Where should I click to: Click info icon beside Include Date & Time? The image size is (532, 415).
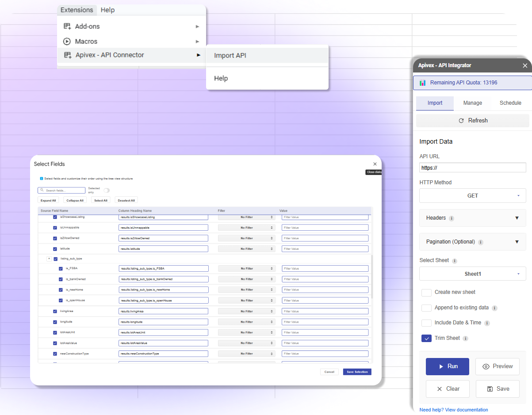pos(487,323)
